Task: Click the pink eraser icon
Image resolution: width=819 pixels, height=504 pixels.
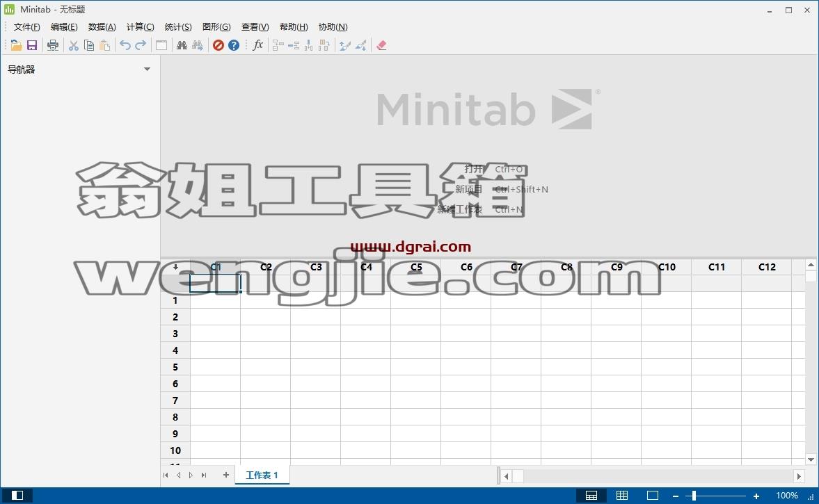Action: coord(382,45)
